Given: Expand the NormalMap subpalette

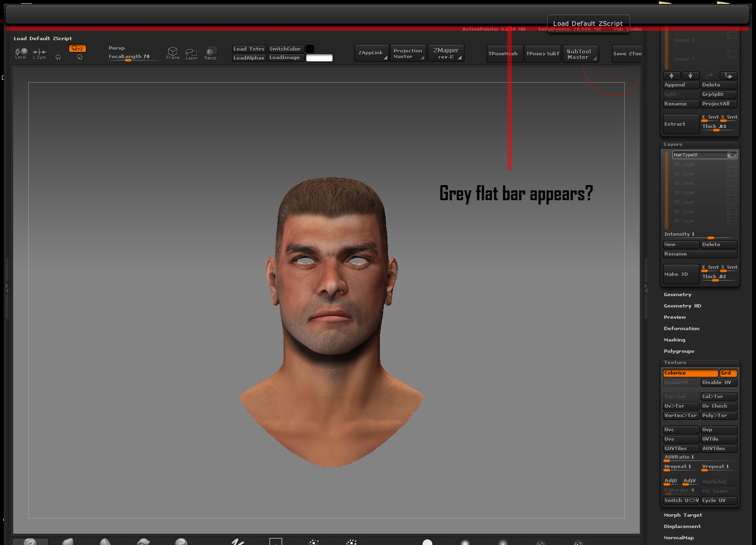Looking at the screenshot, I should tap(679, 538).
